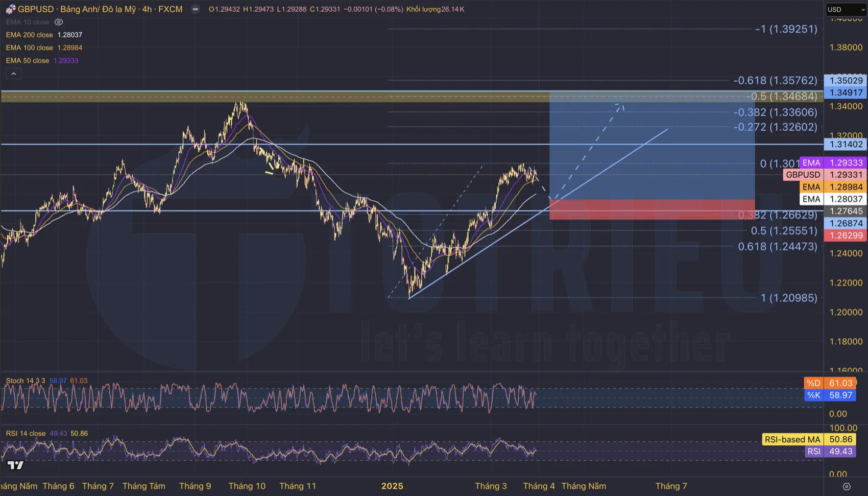This screenshot has width=868, height=496.
Task: Open the USD currency dropdown
Action: tap(846, 9)
